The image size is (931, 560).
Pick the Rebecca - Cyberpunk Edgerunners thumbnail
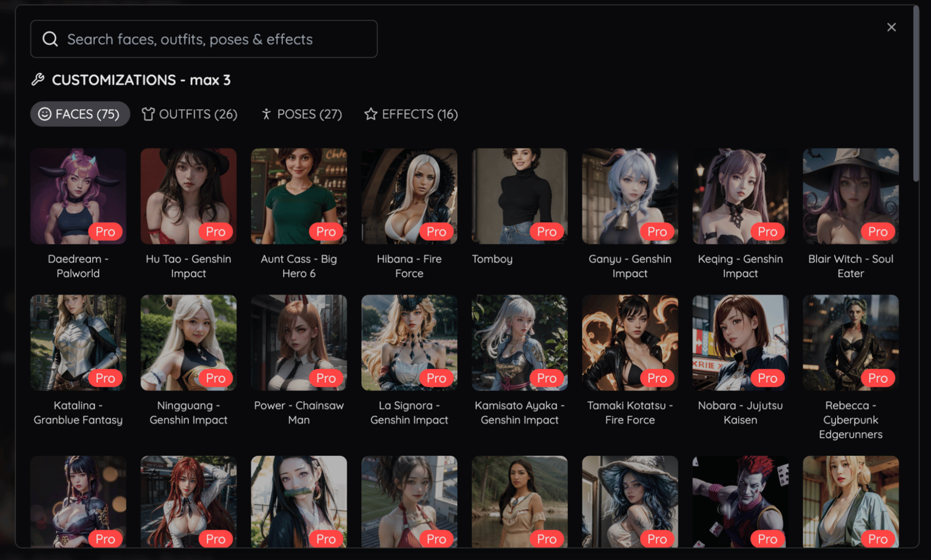850,343
